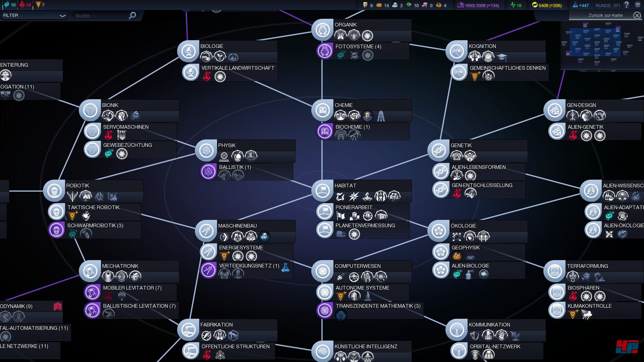This screenshot has height=362, width=644.
Task: Click the Computerwesen chip icon
Action: coord(322,271)
